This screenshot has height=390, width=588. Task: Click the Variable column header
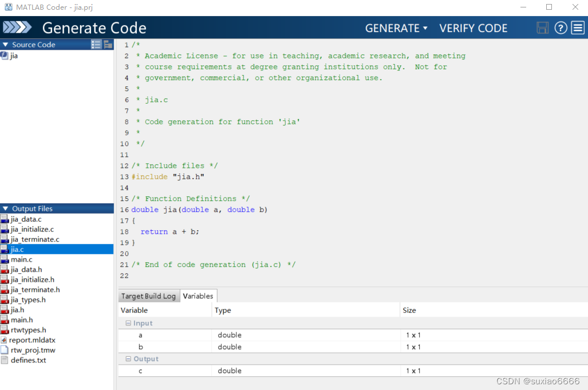coord(165,310)
